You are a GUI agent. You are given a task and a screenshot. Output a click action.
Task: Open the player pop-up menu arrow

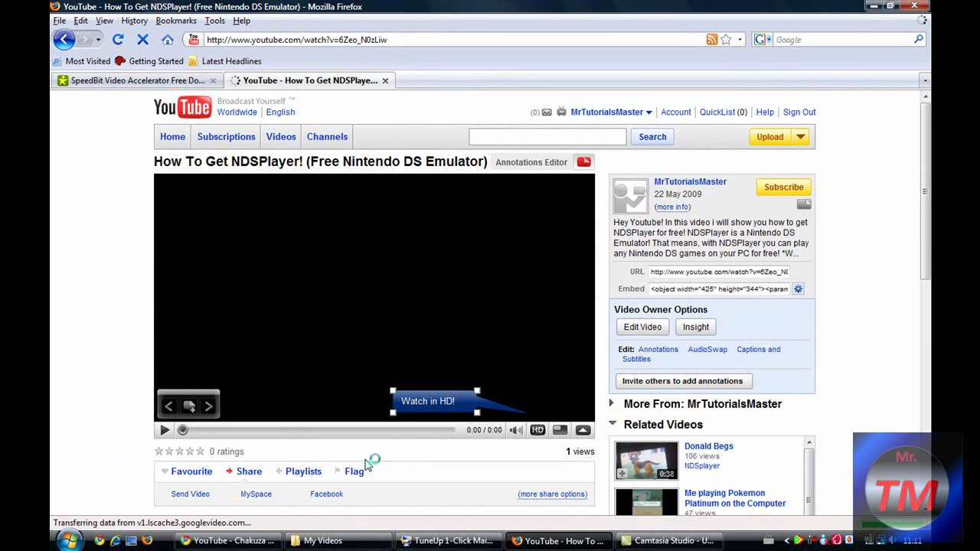tap(583, 430)
